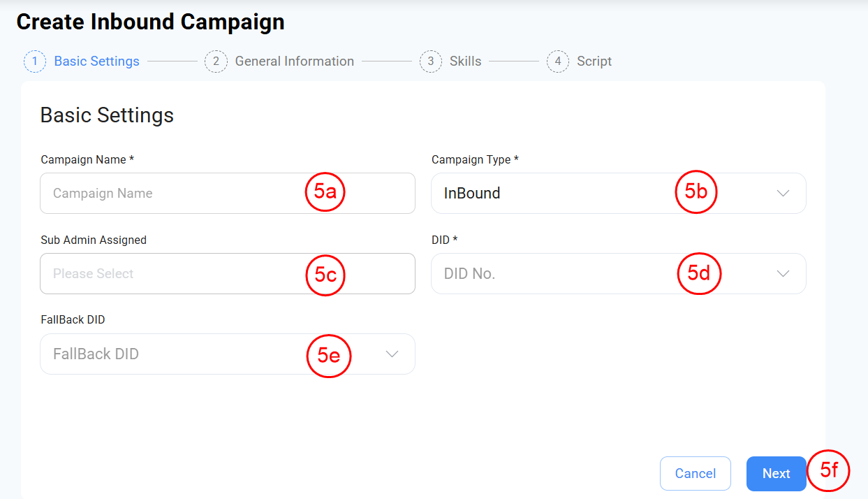Image resolution: width=868 pixels, height=499 pixels.
Task: Focus the Campaign Name text field
Action: [x=168, y=194]
